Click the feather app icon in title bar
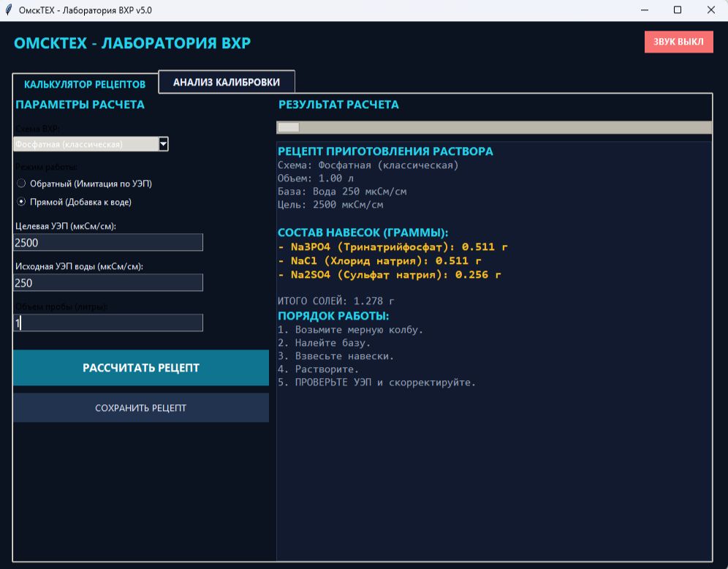728x569 pixels. coord(8,10)
